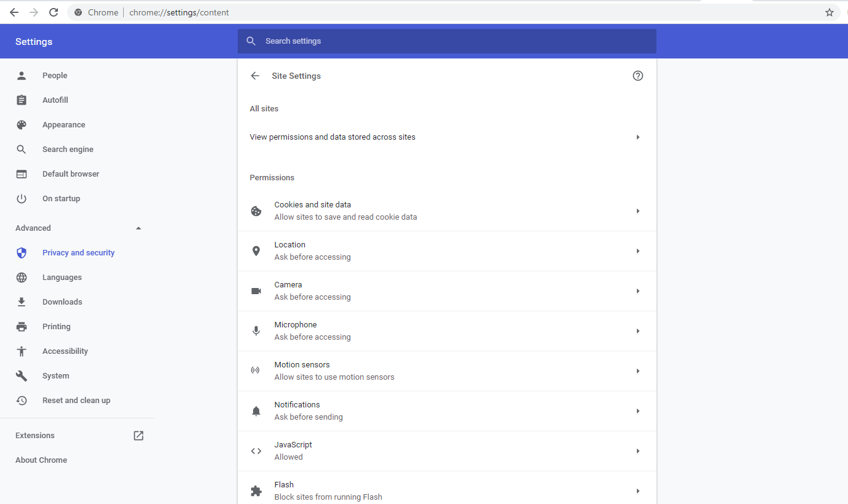
Task: Click the address bar URL
Action: (179, 12)
